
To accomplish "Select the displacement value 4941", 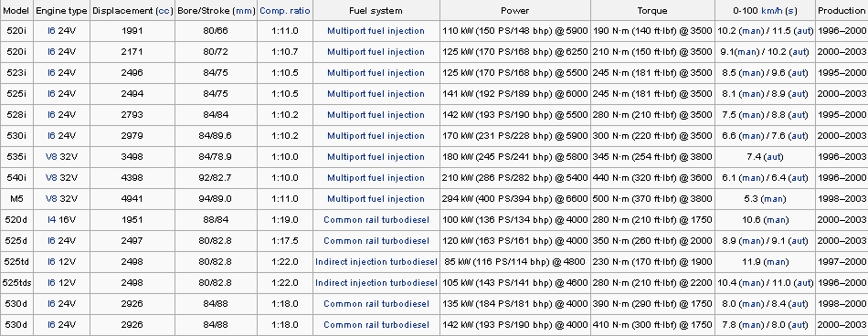I will click(x=132, y=199).
